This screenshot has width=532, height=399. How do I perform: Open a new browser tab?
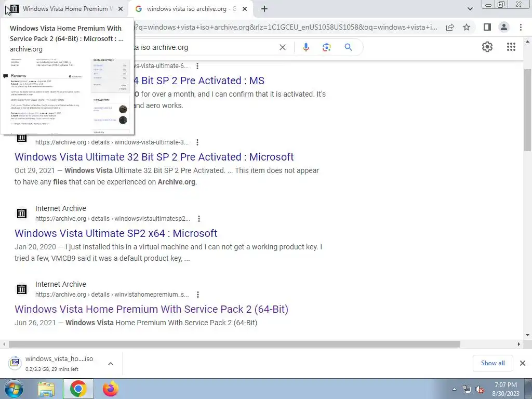click(264, 9)
